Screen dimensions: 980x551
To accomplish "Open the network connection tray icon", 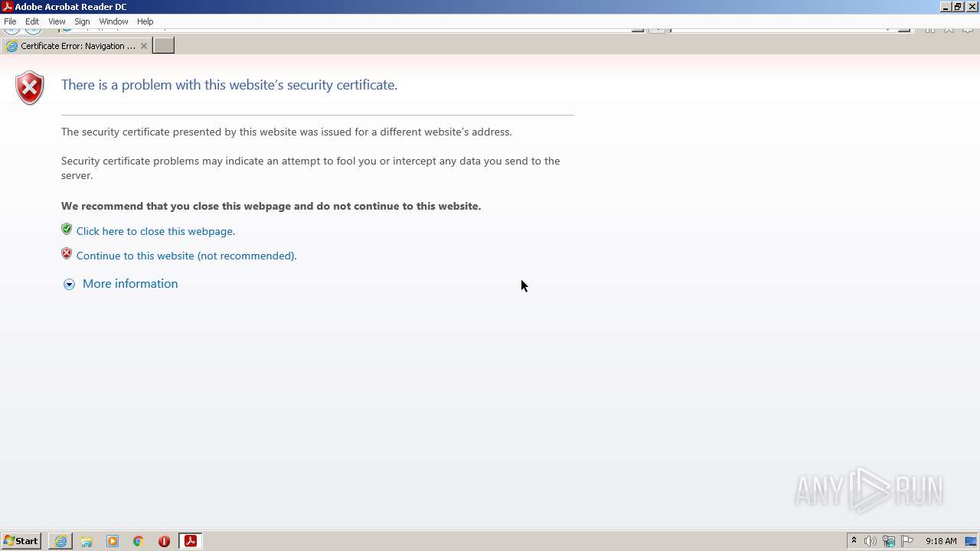I will 888,541.
